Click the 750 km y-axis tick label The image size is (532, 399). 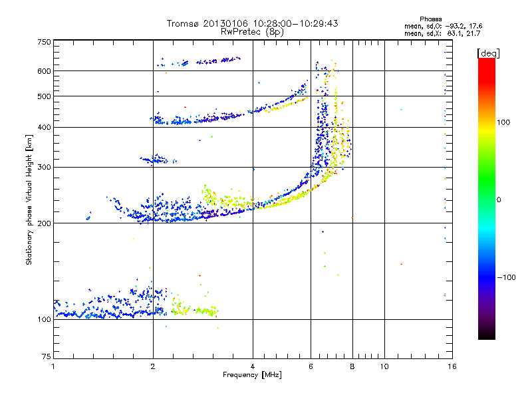(45, 42)
